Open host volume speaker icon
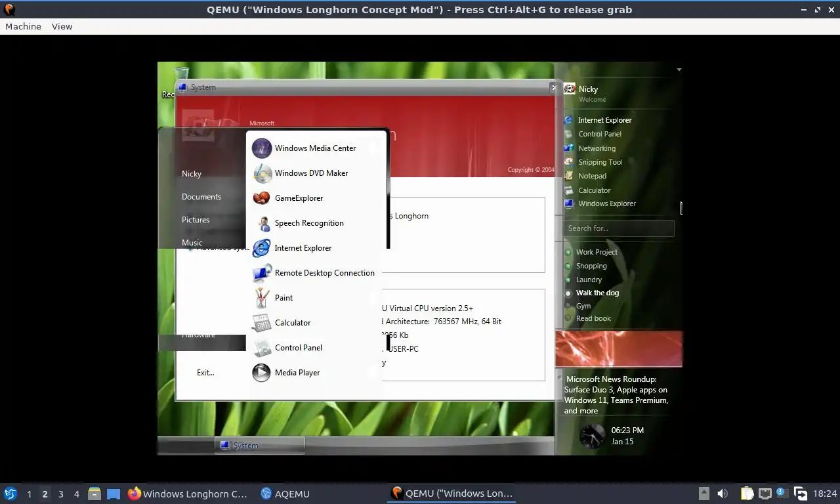The height and width of the screenshot is (504, 840). [723, 493]
